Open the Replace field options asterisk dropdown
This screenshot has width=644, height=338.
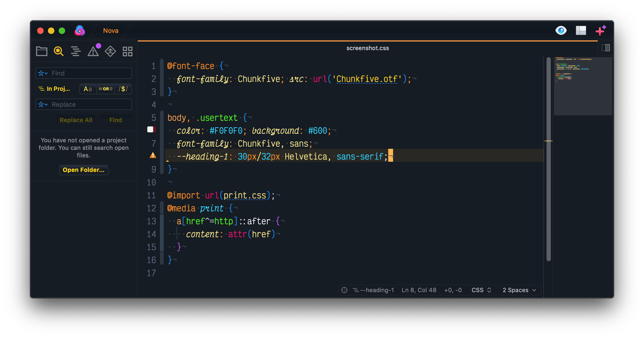click(43, 104)
